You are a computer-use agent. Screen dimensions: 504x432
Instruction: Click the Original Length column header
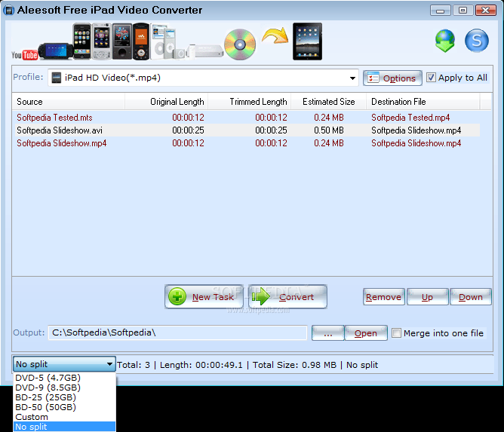[x=166, y=102]
